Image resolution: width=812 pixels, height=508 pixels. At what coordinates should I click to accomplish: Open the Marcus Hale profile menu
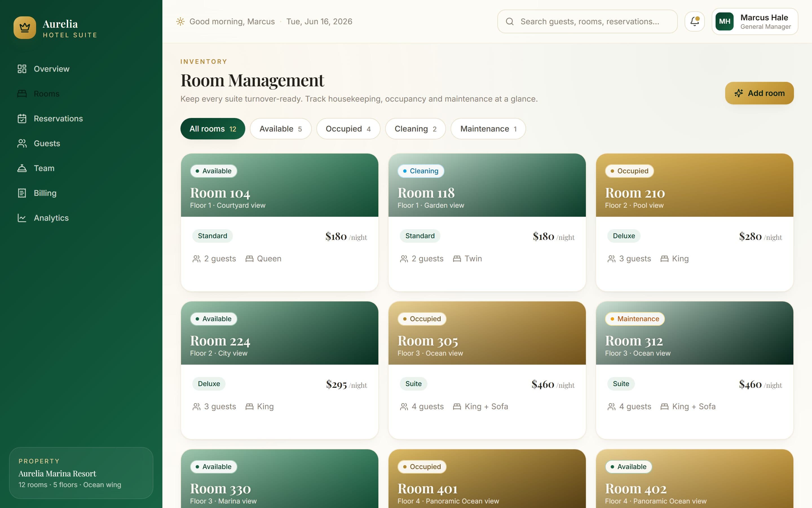754,21
